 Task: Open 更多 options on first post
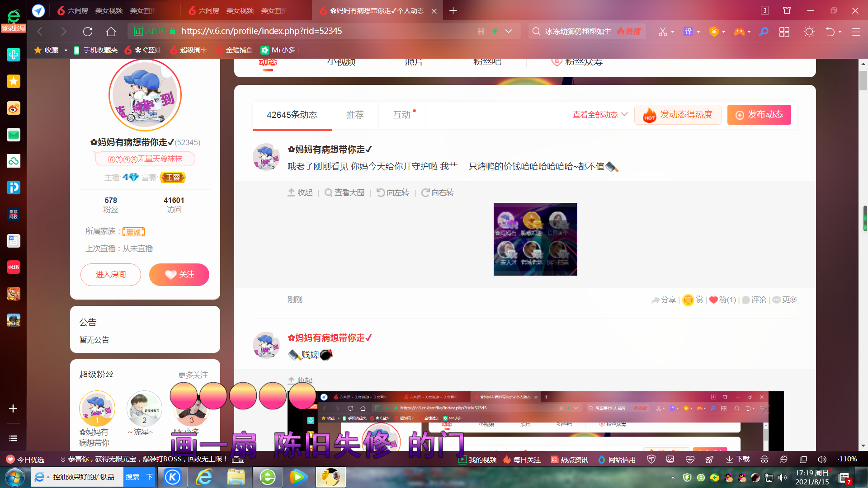click(x=785, y=300)
